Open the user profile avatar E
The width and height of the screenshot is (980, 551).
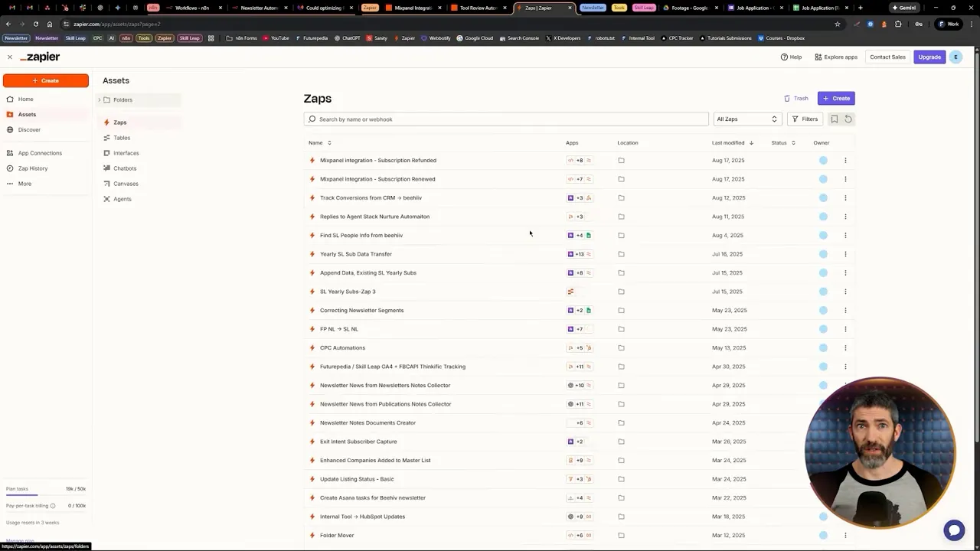955,57
